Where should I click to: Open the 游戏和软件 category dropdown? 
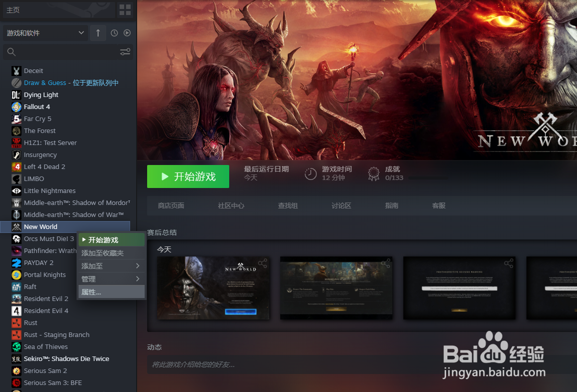point(45,33)
